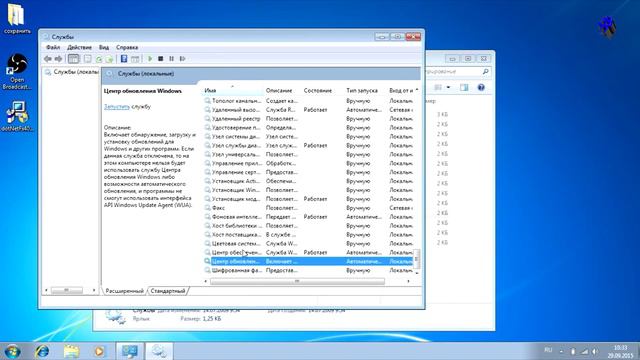Select the Удаленный реестр service
Screen dimensions: 640x360
[308, 118]
